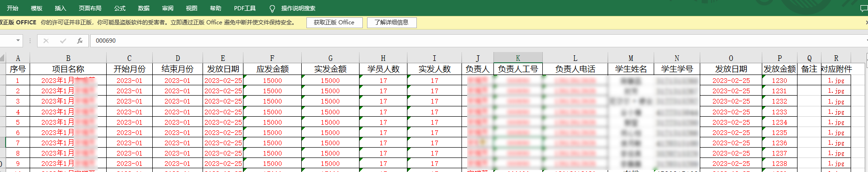Switch to the 插入 ribbon tab
The height and width of the screenshot is (172, 868).
61,8
